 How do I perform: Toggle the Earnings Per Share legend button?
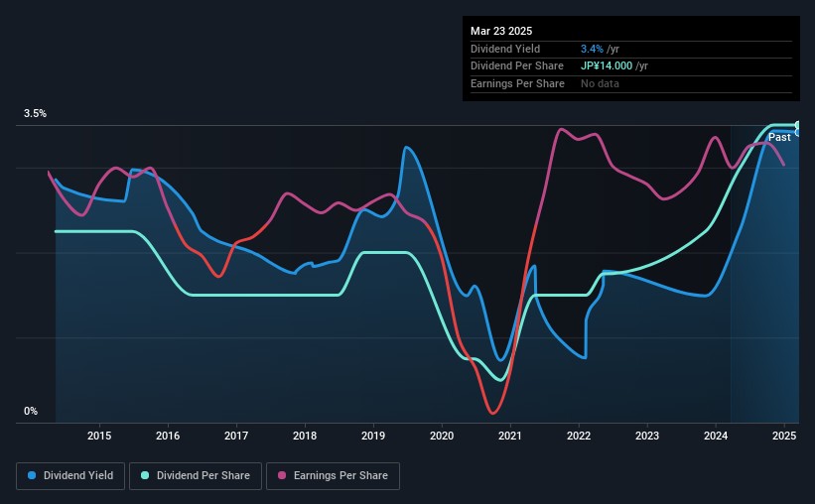334,476
